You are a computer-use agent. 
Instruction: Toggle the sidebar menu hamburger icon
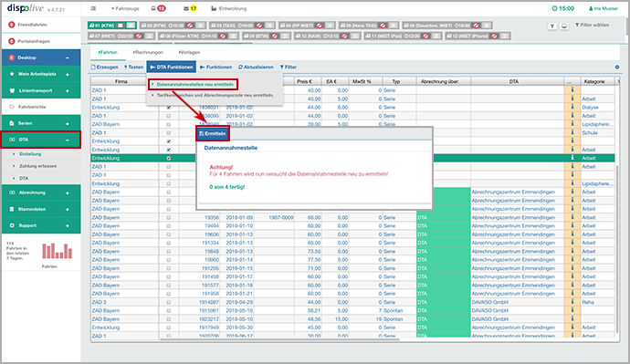click(x=93, y=8)
